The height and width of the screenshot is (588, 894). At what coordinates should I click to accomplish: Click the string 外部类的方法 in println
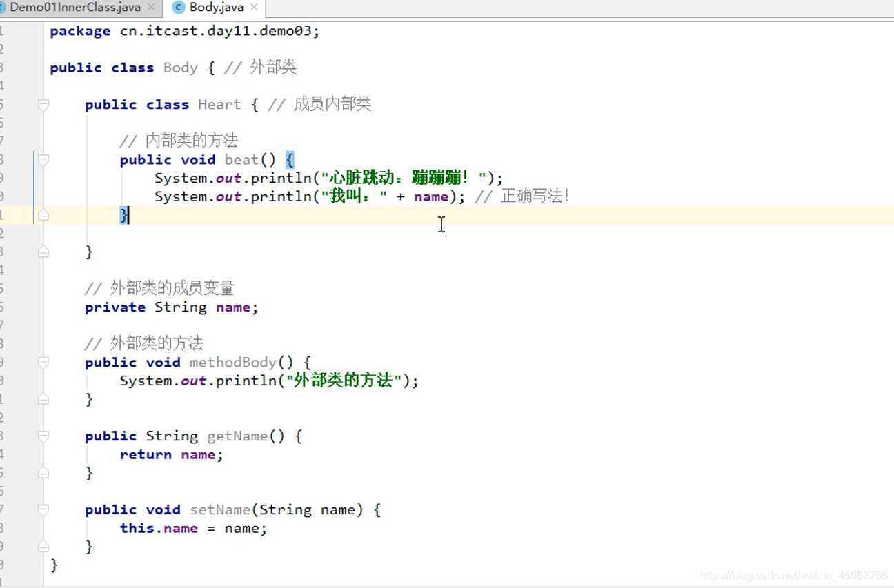pyautogui.click(x=343, y=381)
